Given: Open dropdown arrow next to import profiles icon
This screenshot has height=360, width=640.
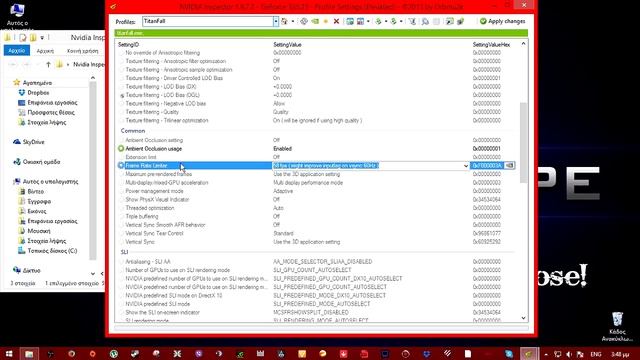Looking at the screenshot, I should (x=401, y=21).
